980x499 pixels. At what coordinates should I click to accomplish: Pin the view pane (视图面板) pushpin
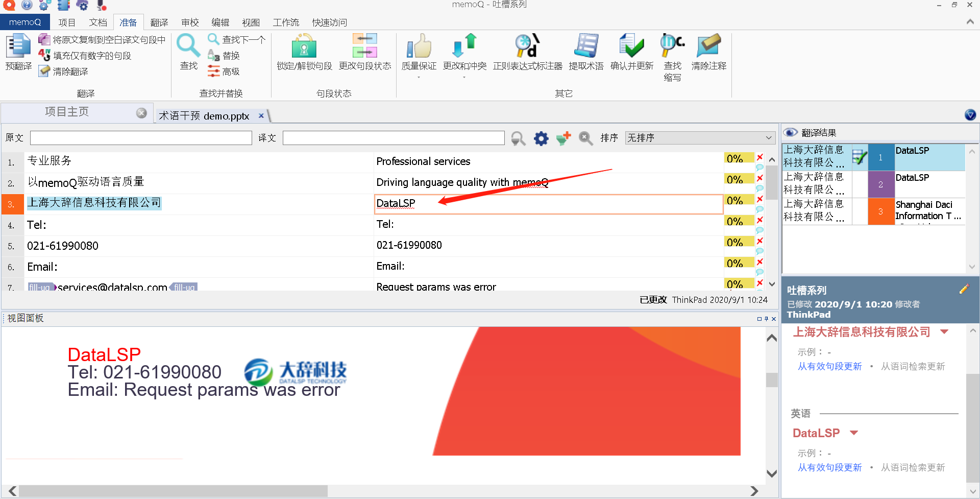point(766,318)
